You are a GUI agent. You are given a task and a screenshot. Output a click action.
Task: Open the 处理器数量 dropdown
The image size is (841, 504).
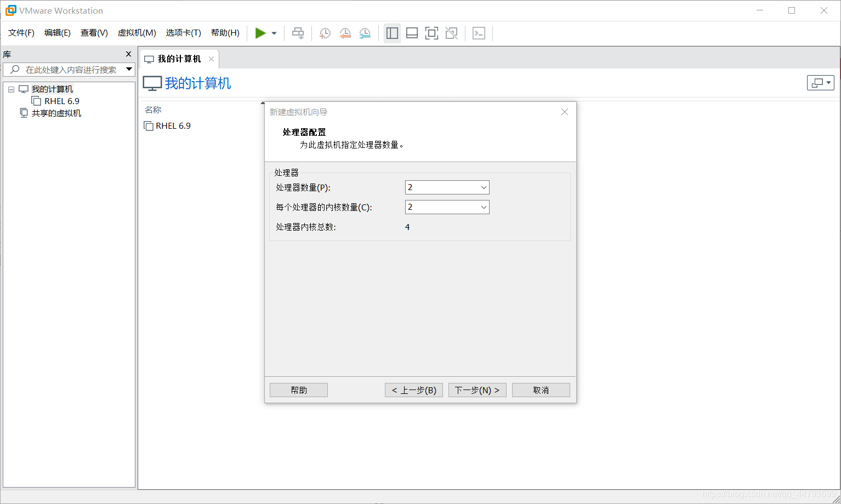[x=482, y=187]
